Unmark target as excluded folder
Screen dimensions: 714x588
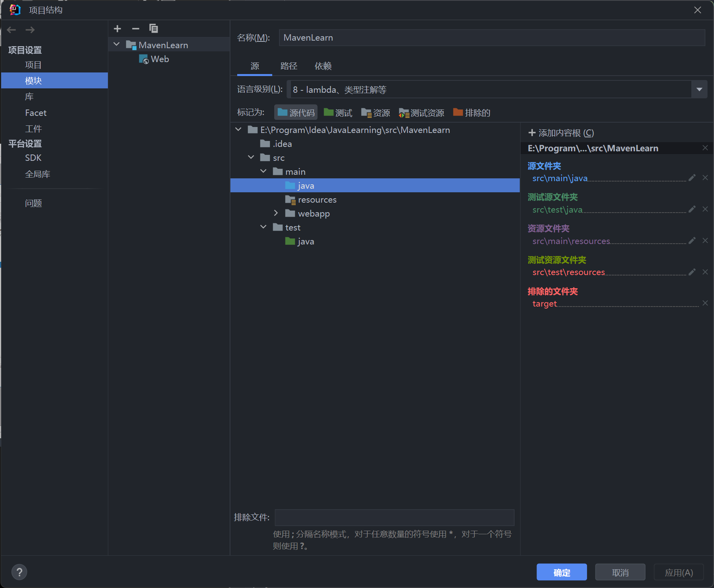coord(705,303)
